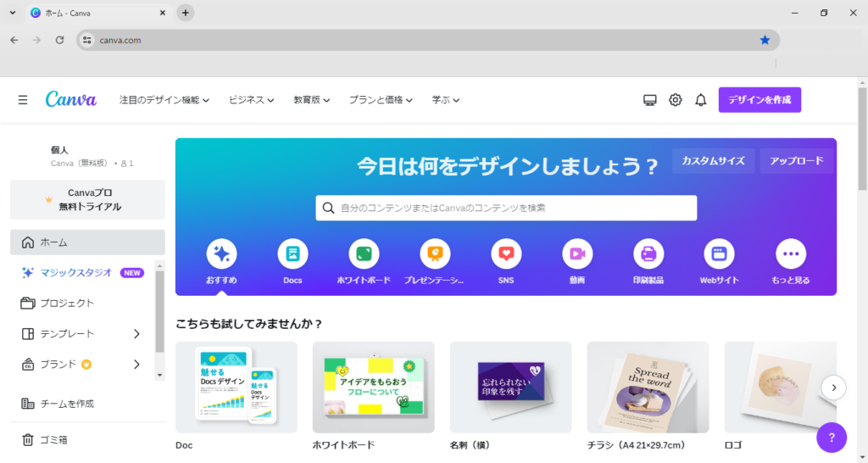The width and height of the screenshot is (868, 463).
Task: Open the settings gear icon
Action: pos(675,100)
